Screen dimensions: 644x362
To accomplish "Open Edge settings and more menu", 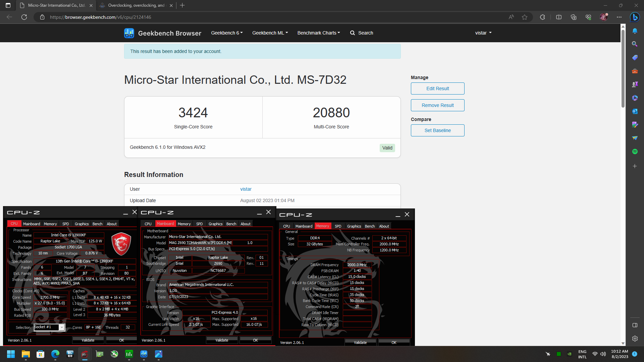I will pyautogui.click(x=619, y=17).
